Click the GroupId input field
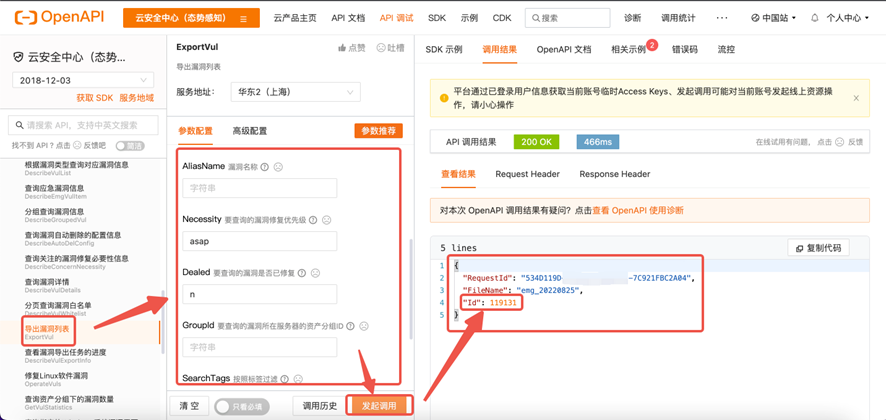This screenshot has width=886, height=420. pos(259,347)
